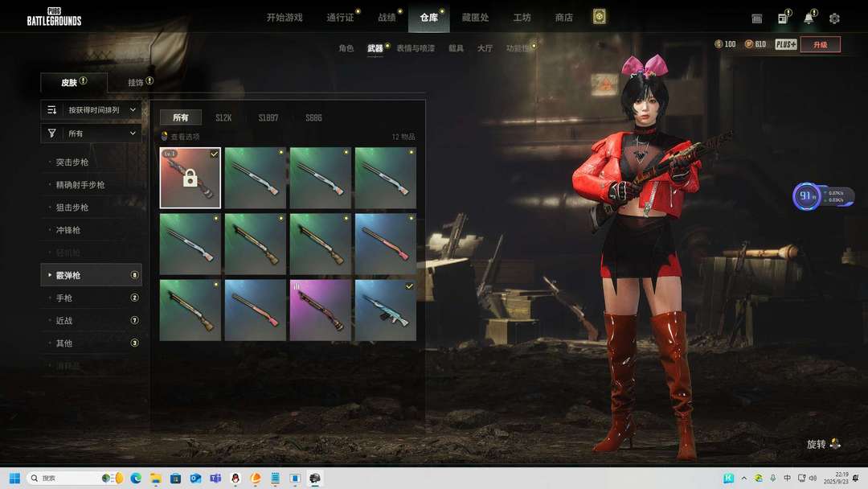
Task: Open QQ penguin app from the taskbar
Action: 235,478
